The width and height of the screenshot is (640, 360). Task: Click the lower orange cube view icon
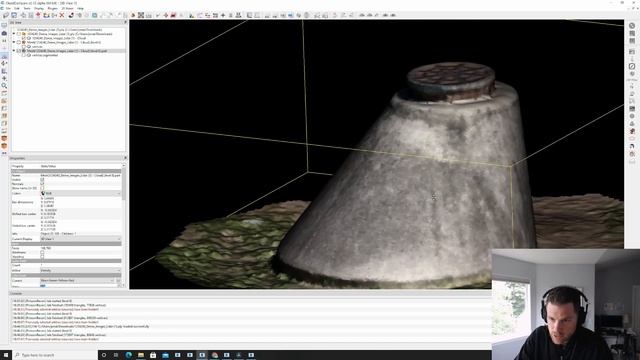point(4,146)
